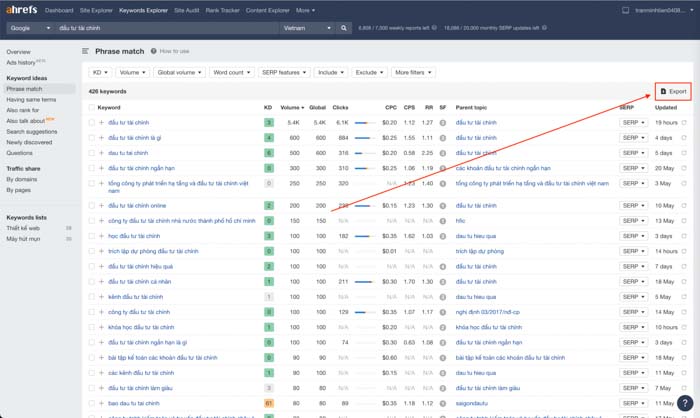The width and height of the screenshot is (700, 418).
Task: Open the Google search engine dropdown
Action: [x=30, y=28]
